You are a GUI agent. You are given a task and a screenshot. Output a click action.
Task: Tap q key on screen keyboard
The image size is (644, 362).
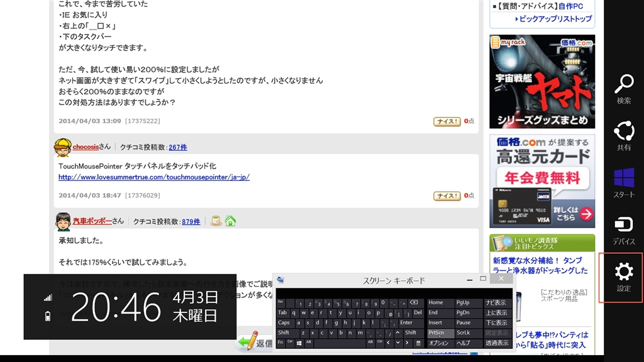(294, 313)
